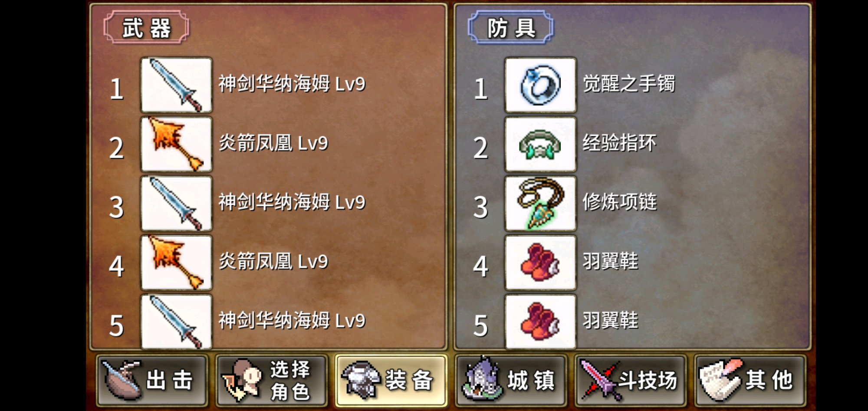The height and width of the screenshot is (411, 868).
Task: Select the 神剑华纳海姆 Lv9 name in slot 1
Action: click(292, 83)
